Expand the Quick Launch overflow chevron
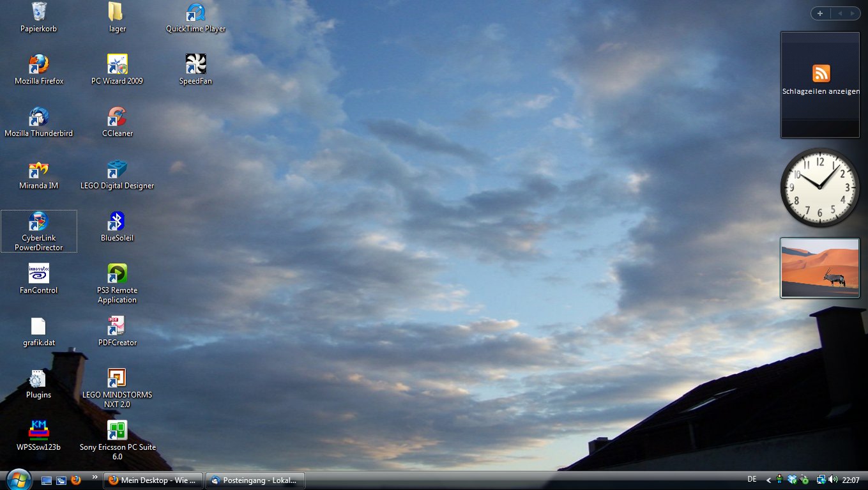868x490 pixels. pyautogui.click(x=95, y=477)
